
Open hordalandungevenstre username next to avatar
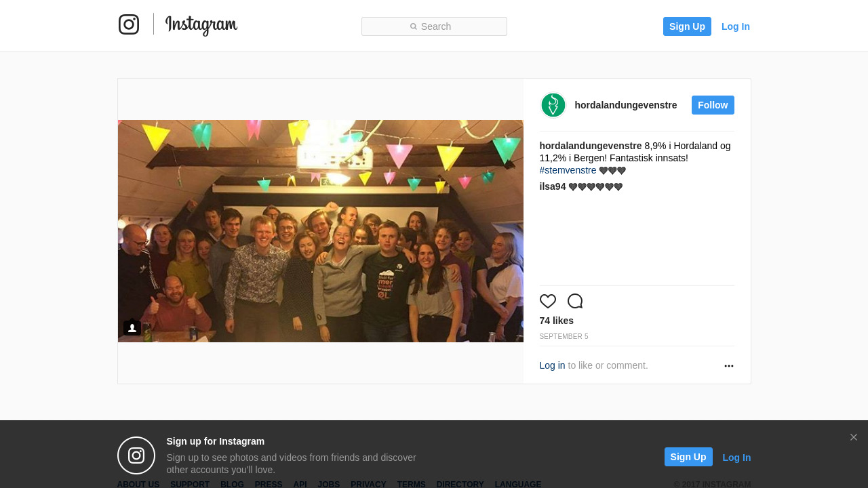(626, 105)
